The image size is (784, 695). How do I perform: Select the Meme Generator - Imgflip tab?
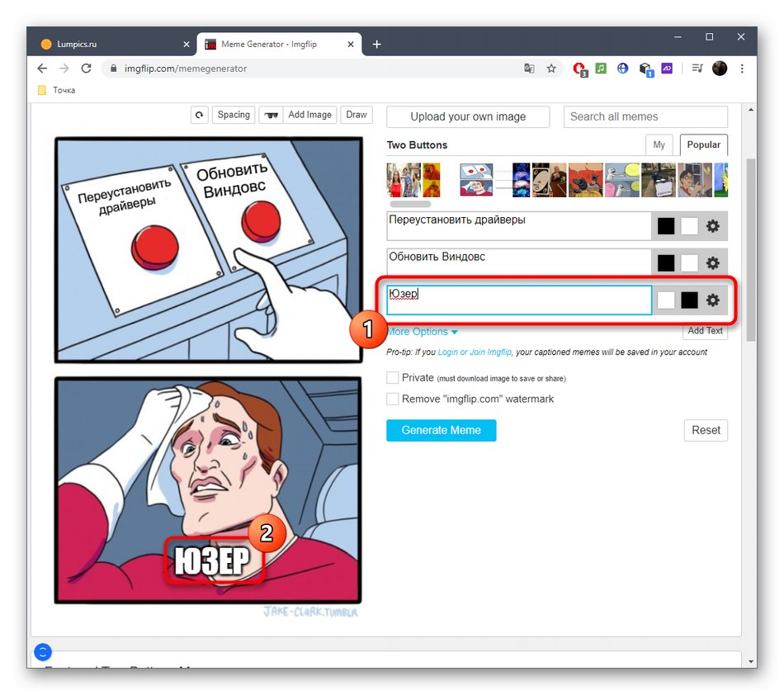tap(279, 45)
